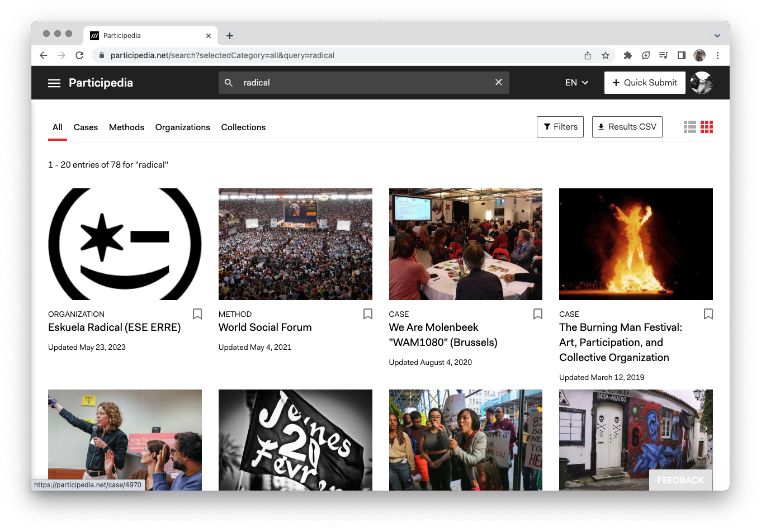Screen dimensions: 761x532
Task: Open the hamburger navigation menu
Action: pos(54,83)
